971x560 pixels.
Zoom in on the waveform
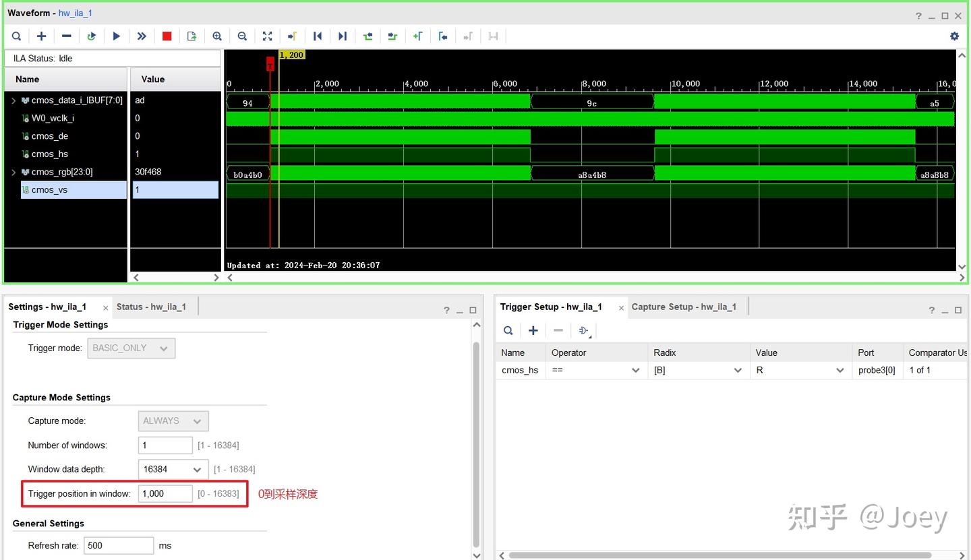pos(216,36)
